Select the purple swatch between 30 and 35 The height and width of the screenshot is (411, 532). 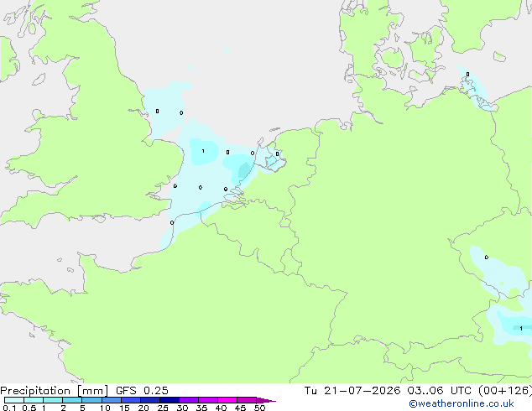tap(189, 400)
